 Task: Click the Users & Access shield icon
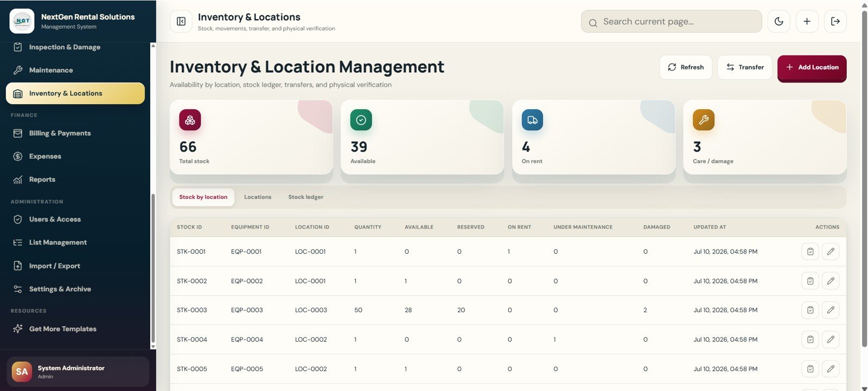point(18,219)
